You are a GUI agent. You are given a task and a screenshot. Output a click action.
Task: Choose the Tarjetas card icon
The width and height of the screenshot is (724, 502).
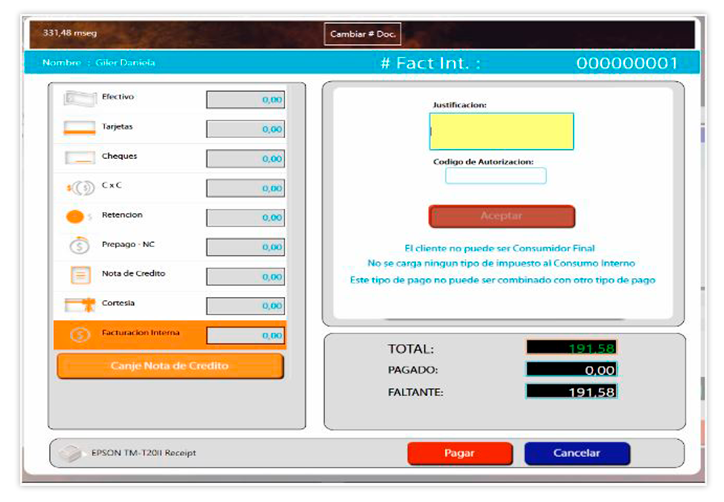tap(78, 128)
